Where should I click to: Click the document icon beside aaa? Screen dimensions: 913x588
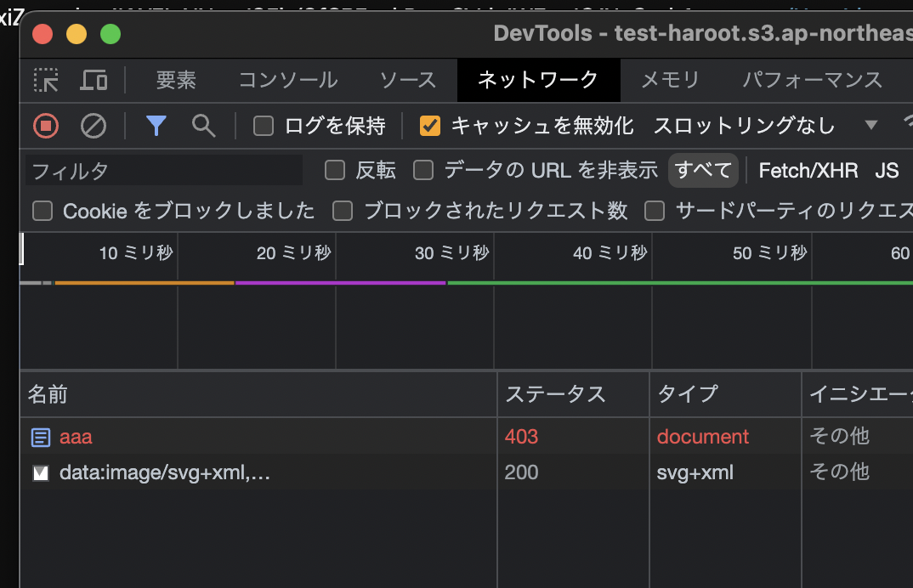(x=40, y=438)
